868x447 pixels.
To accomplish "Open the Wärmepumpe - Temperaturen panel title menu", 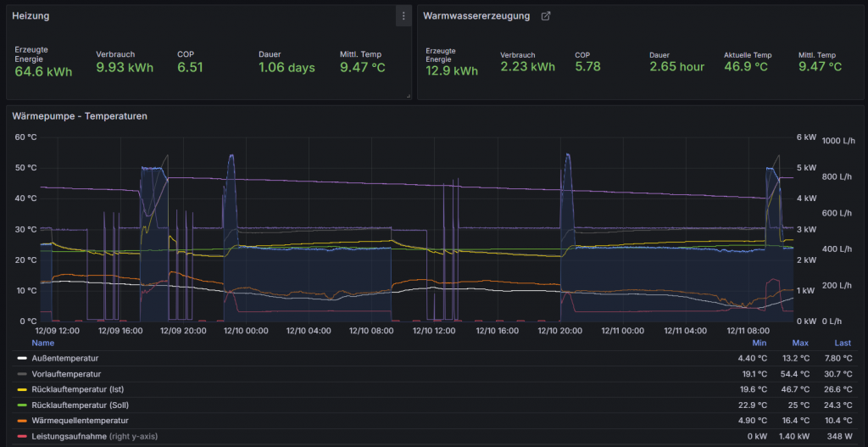I will [80, 116].
